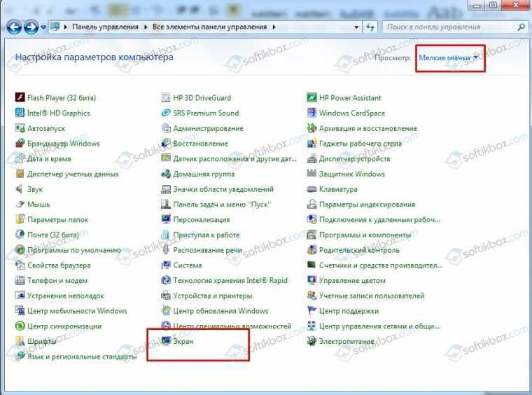The height and width of the screenshot is (395, 532).
Task: Open Защитник Windows link
Action: click(x=352, y=174)
